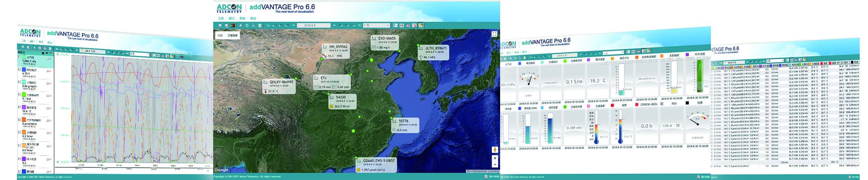The height and width of the screenshot is (180, 868).
Task: Open the 1天 interval dropdown in gauge window
Action: pyautogui.click(x=613, y=53)
